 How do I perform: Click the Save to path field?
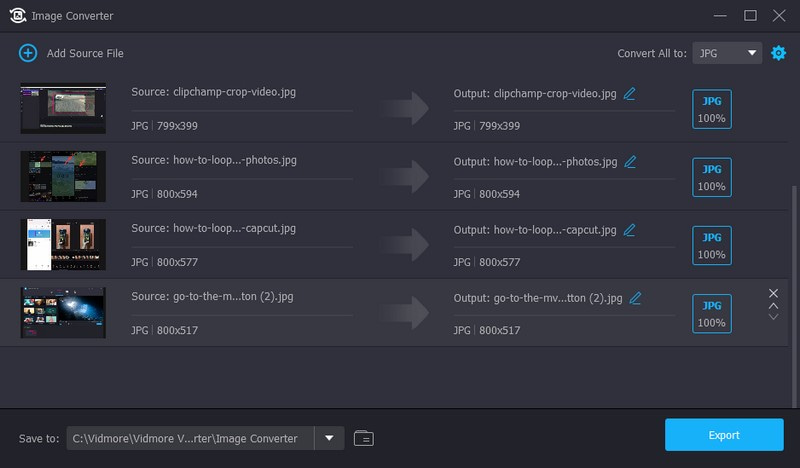[190, 438]
